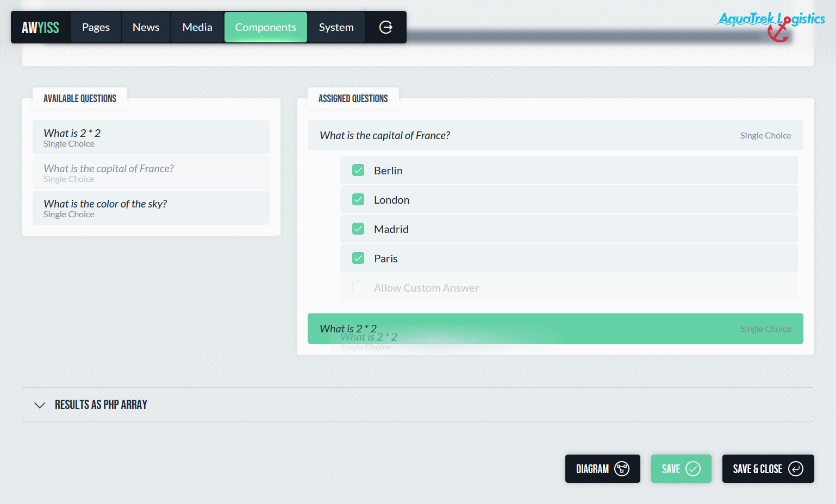Viewport: 836px width, 504px height.
Task: Click the return arrow icon on Save & Close
Action: (795, 469)
